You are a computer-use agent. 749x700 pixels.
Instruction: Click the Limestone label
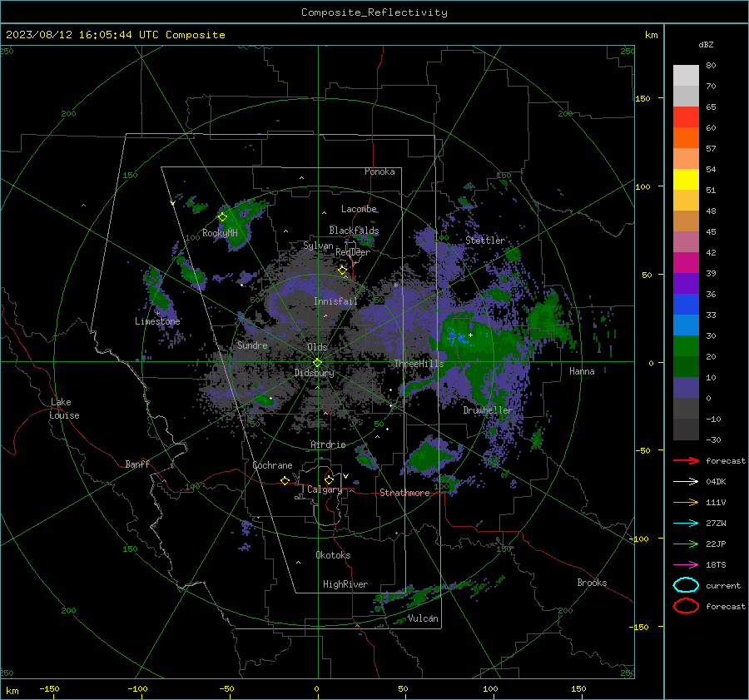[x=157, y=321]
